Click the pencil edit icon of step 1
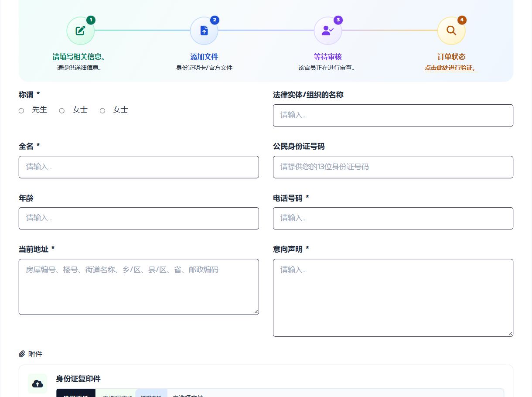The height and width of the screenshot is (397, 532). click(x=80, y=31)
